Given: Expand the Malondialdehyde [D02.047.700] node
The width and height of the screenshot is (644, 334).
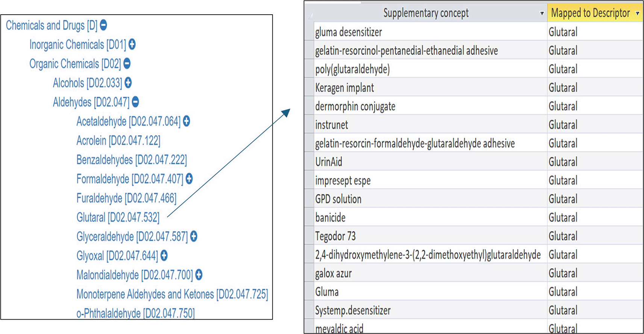Looking at the screenshot, I should pyautogui.click(x=199, y=275).
